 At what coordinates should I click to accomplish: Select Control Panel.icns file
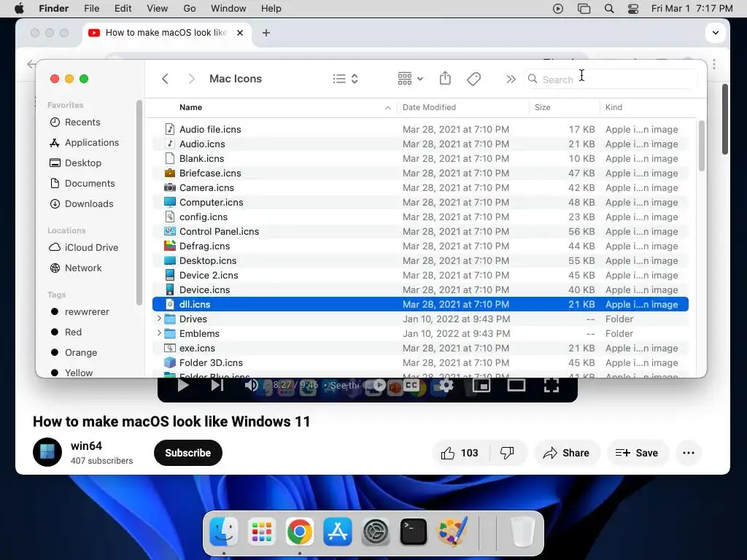click(x=420, y=231)
